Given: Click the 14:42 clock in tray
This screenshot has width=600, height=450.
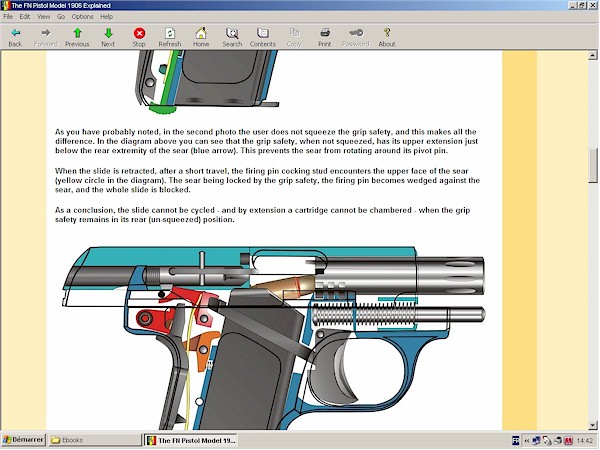Looking at the screenshot, I should 584,440.
